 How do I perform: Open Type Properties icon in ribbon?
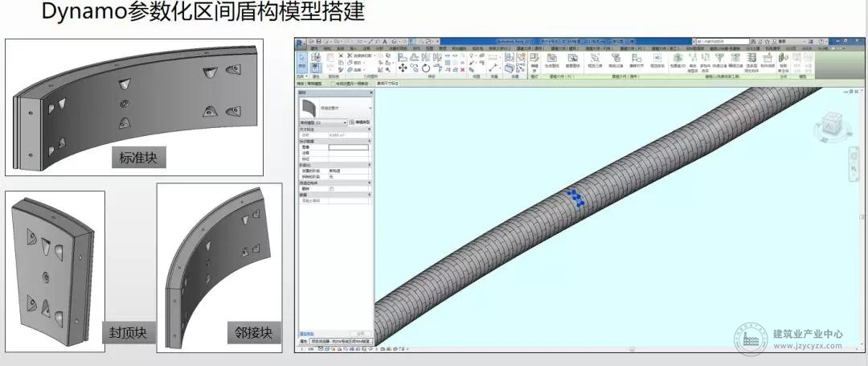[316, 57]
